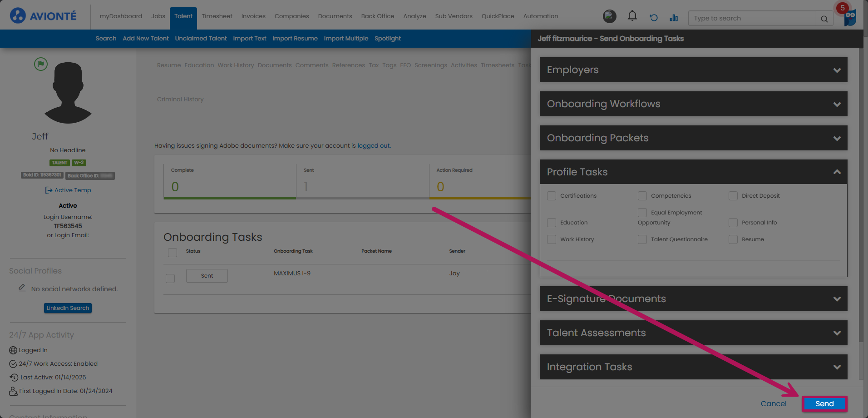Expand the Employers section
Viewport: 868px width, 418px height.
coord(693,70)
